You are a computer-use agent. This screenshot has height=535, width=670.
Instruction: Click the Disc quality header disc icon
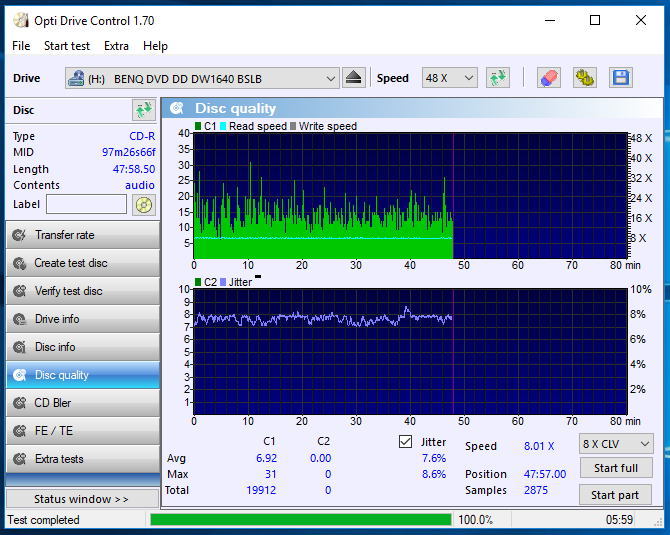coord(177,108)
